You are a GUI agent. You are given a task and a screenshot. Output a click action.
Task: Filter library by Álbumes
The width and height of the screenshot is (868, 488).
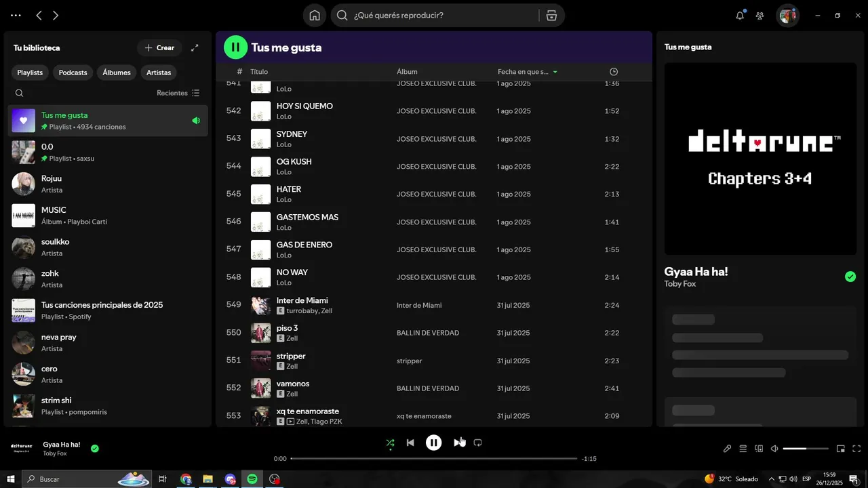[x=117, y=73]
